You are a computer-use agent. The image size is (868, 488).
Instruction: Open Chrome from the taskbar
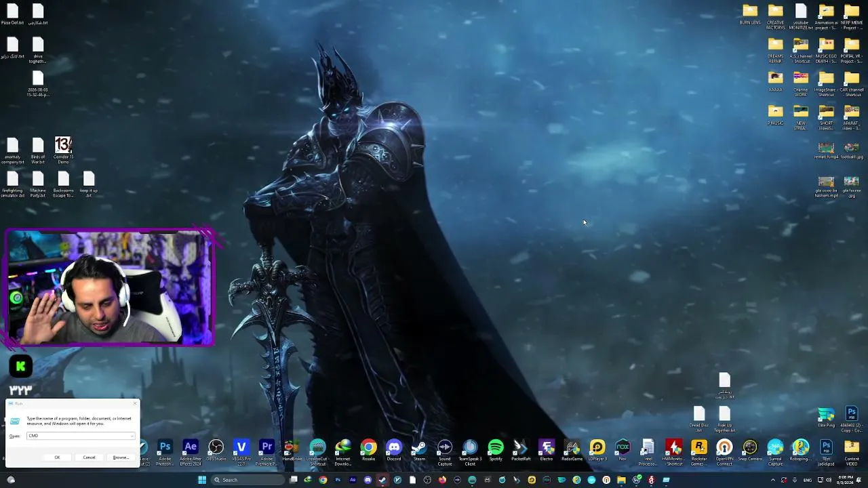[323, 480]
